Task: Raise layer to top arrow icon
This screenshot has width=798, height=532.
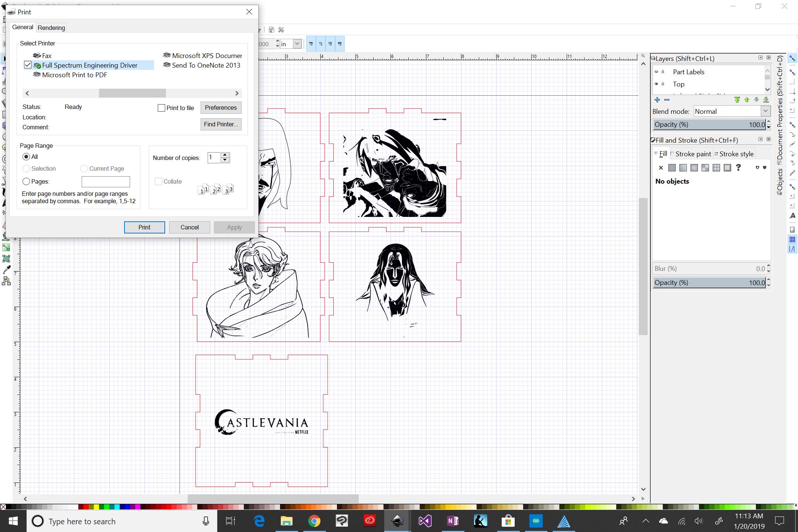Action: click(x=737, y=100)
